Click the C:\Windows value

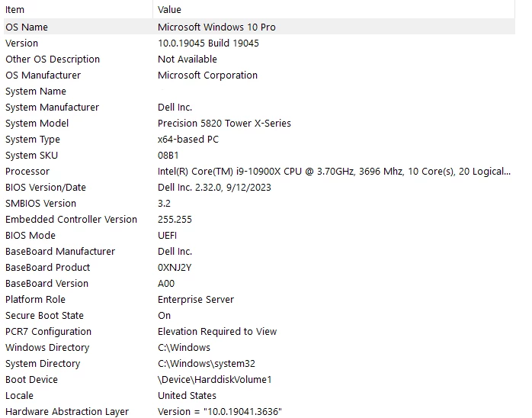[184, 347]
